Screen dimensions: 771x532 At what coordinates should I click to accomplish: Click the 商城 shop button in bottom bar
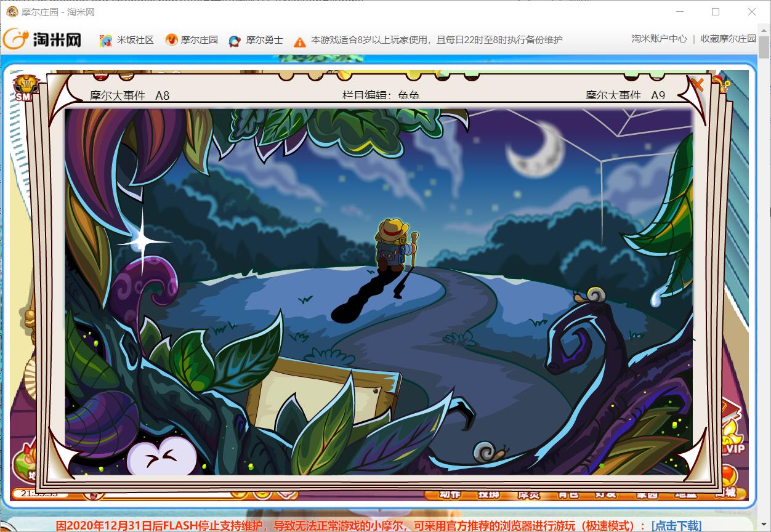[x=725, y=493]
